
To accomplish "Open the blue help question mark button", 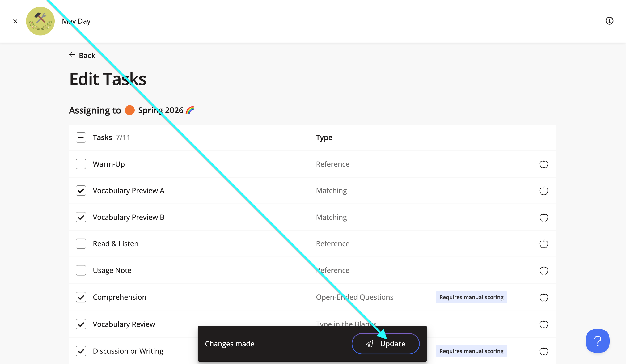I will coord(598,341).
